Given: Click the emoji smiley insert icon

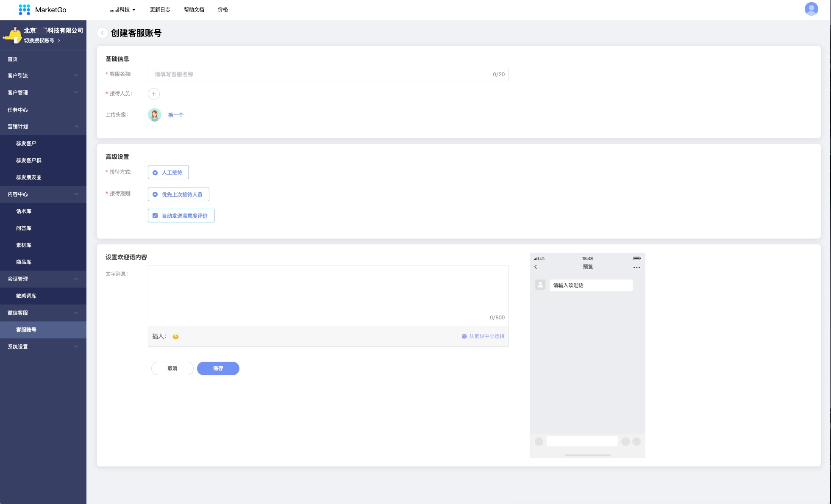Looking at the screenshot, I should click(x=175, y=337).
